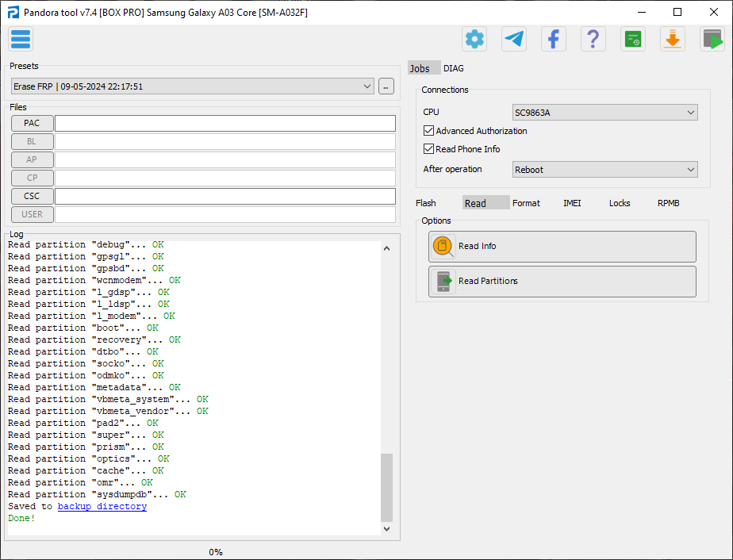
Task: Click log line Read partition "vbmeta_system"
Action: pyautogui.click(x=108, y=399)
